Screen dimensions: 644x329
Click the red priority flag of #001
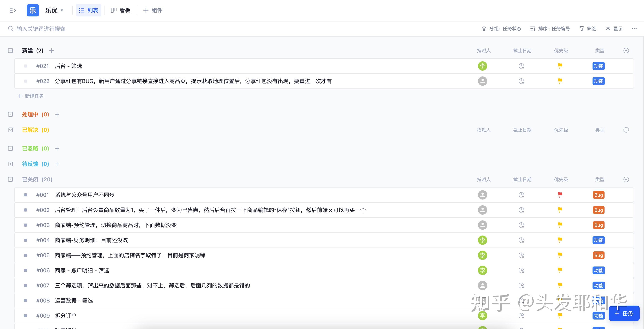560,195
